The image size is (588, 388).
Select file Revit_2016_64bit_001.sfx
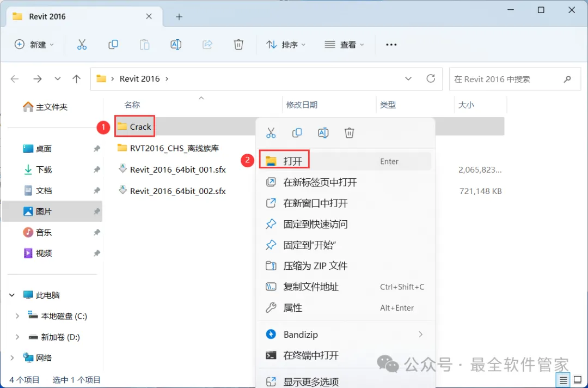point(171,169)
